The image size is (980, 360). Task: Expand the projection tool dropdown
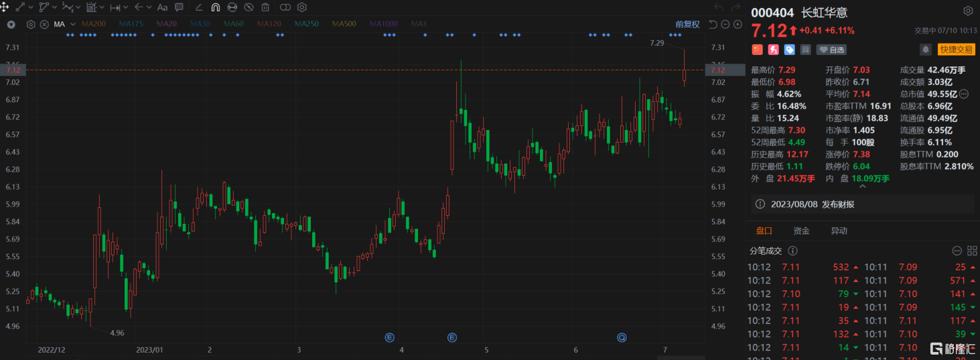[101, 7]
